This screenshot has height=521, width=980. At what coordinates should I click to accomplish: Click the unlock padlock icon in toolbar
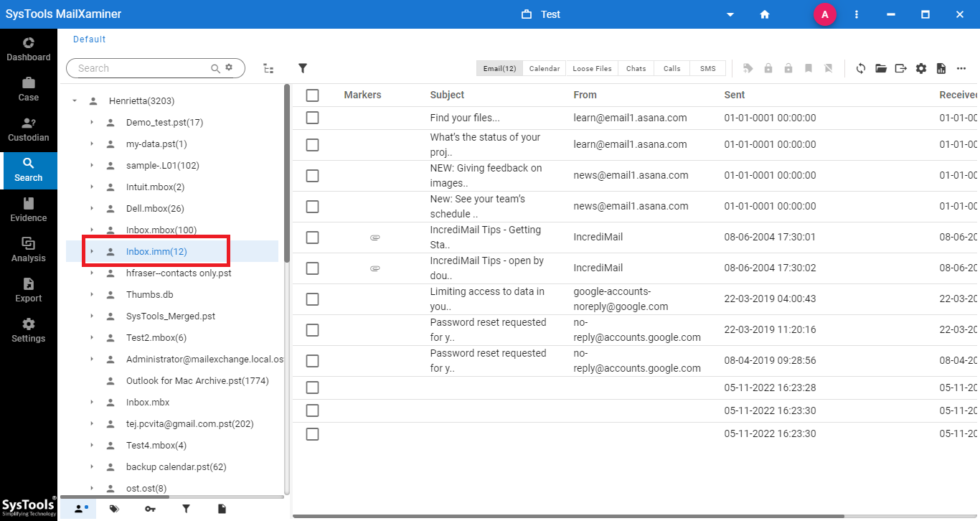788,68
